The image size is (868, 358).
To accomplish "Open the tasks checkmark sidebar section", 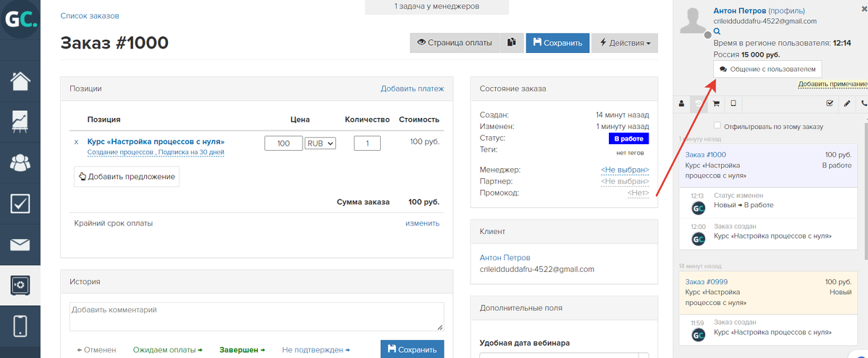I will pos(20,204).
